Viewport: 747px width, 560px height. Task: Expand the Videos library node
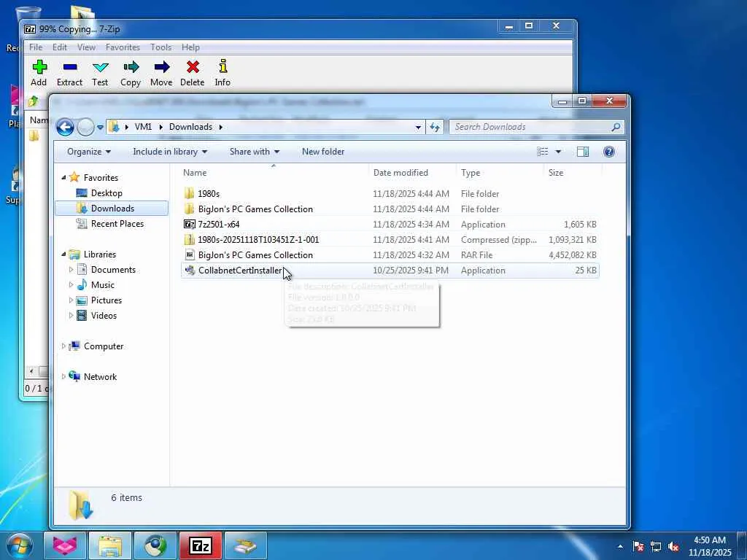(x=71, y=315)
